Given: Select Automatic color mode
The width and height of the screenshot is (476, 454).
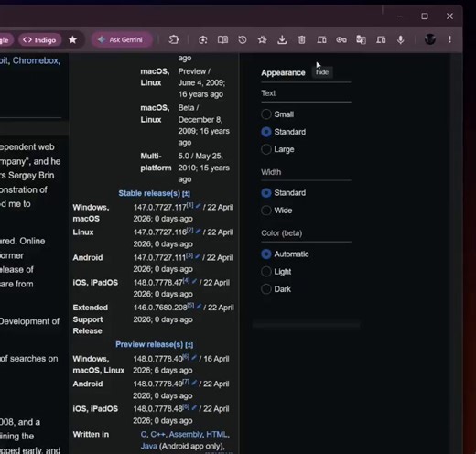Looking at the screenshot, I should tap(266, 254).
